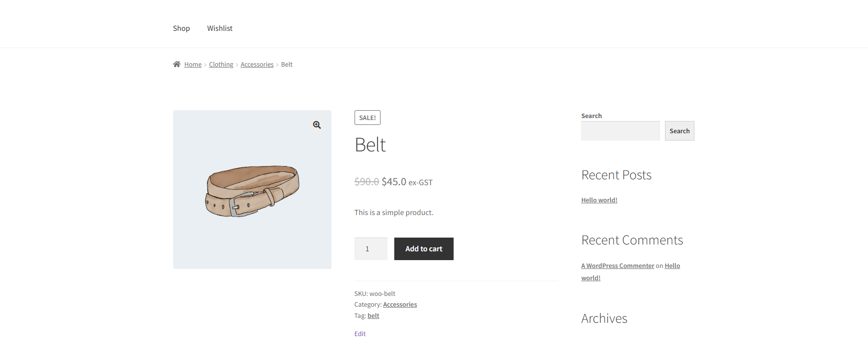Viewport: 868px width, 339px height.
Task: Focus the quantity input field
Action: (371, 249)
